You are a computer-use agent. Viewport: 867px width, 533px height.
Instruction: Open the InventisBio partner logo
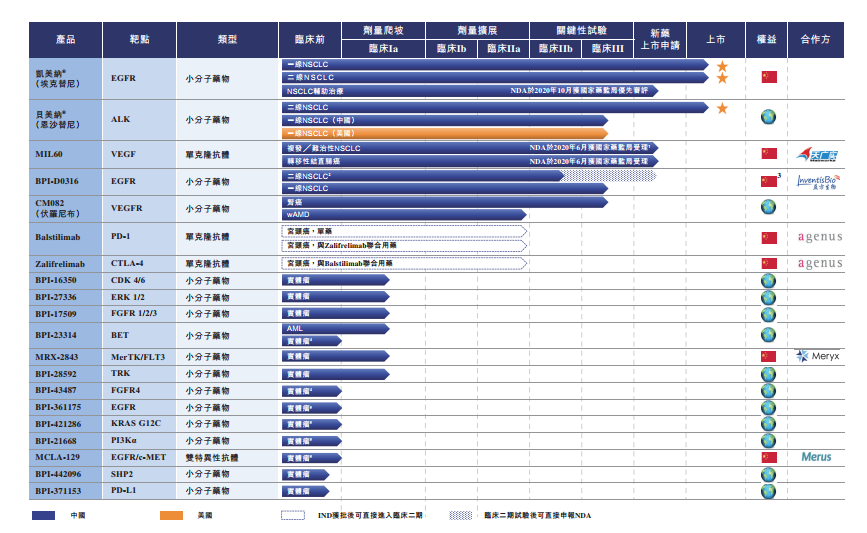(819, 182)
